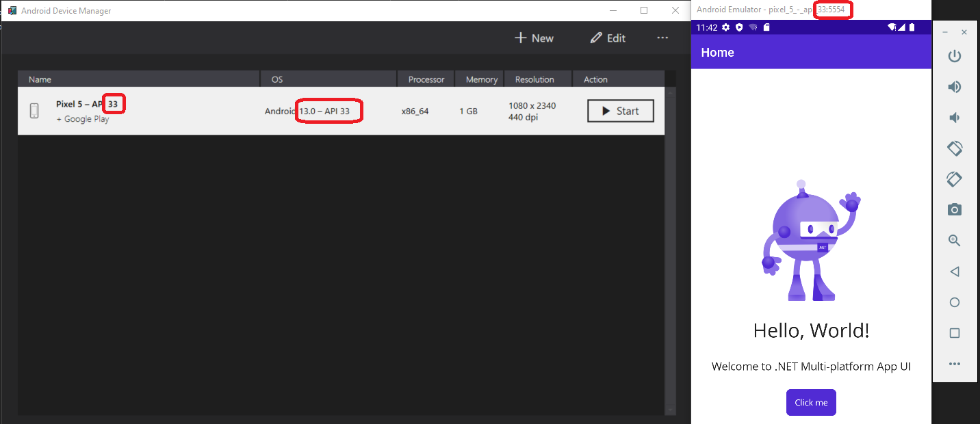Click the emulator power button icon
Viewport: 980px width, 424px height.
tap(955, 56)
